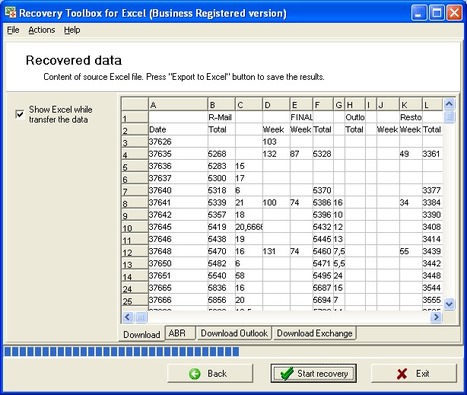Click the horizontal scrollbar thumb
467x395 pixels.
(x=141, y=317)
